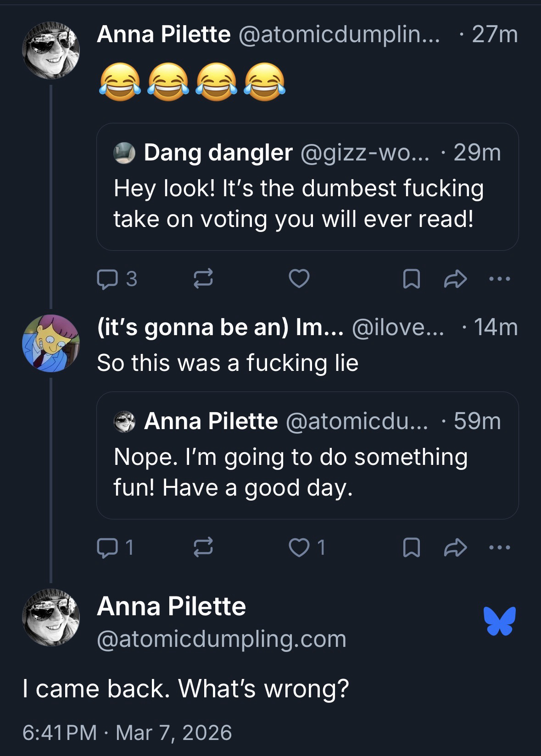This screenshot has height=756, width=541.
Task: Repost Anna's laughing emoji post
Action: [x=203, y=279]
